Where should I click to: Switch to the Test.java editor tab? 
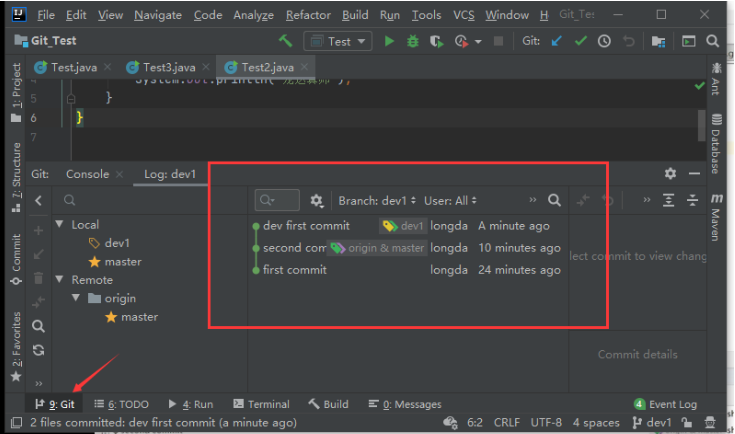[74, 67]
